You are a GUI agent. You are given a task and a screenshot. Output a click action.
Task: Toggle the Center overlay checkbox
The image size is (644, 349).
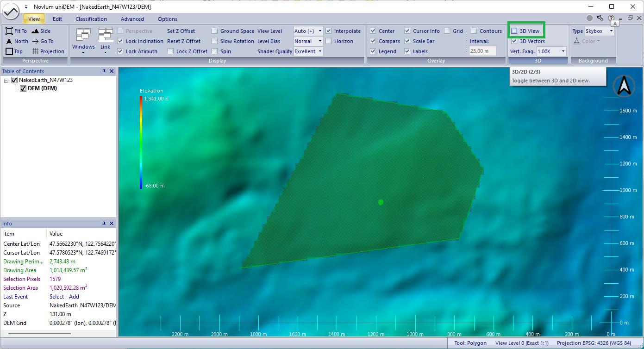tap(373, 31)
